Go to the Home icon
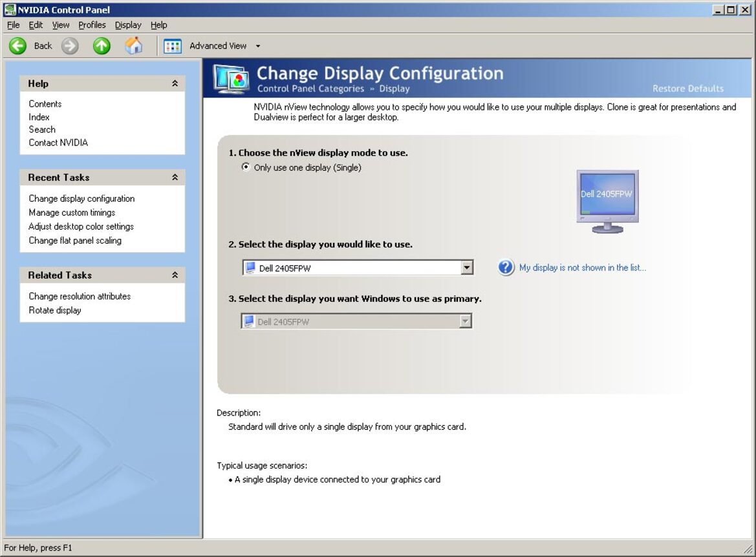 [134, 46]
